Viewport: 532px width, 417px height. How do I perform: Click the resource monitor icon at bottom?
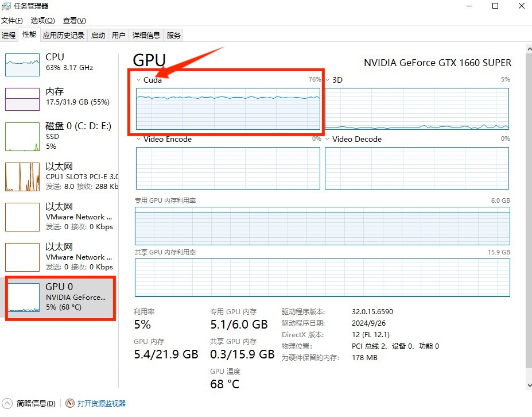pos(69,403)
